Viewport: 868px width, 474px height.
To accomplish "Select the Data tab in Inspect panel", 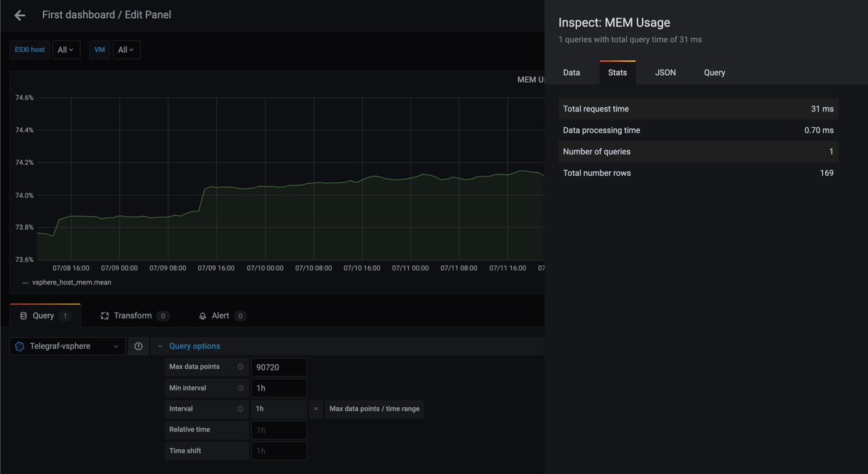I will 572,73.
